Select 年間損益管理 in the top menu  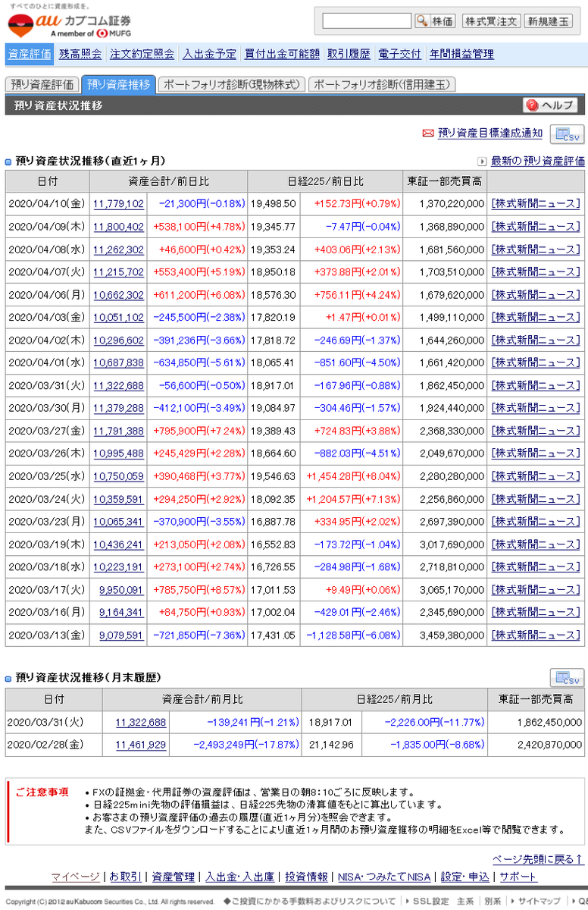tap(461, 54)
